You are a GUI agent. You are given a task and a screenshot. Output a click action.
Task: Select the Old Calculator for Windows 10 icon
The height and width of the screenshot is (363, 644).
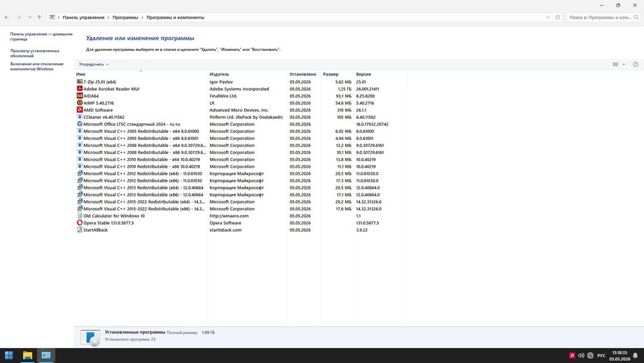point(80,215)
